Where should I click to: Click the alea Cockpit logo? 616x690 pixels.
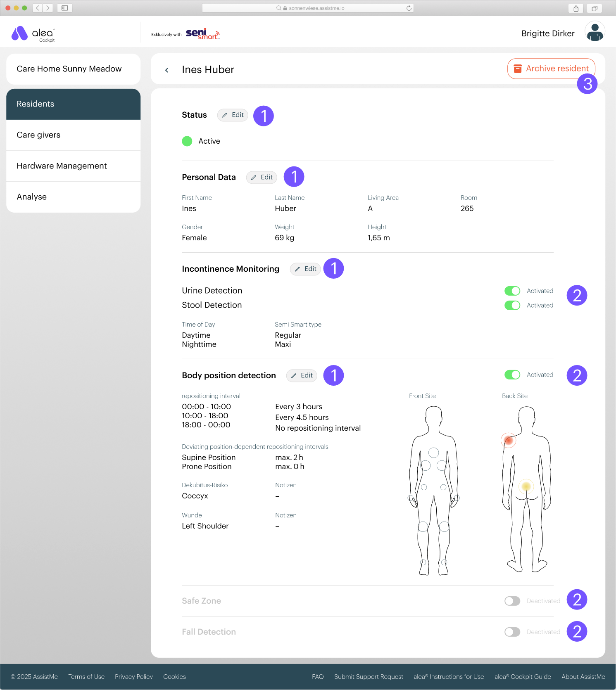coord(33,34)
